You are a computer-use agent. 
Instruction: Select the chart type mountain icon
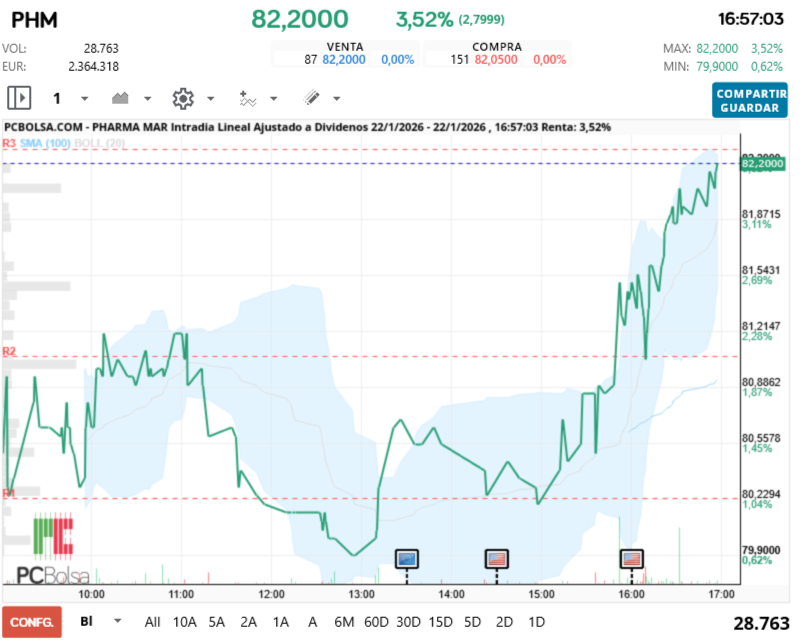pyautogui.click(x=120, y=98)
